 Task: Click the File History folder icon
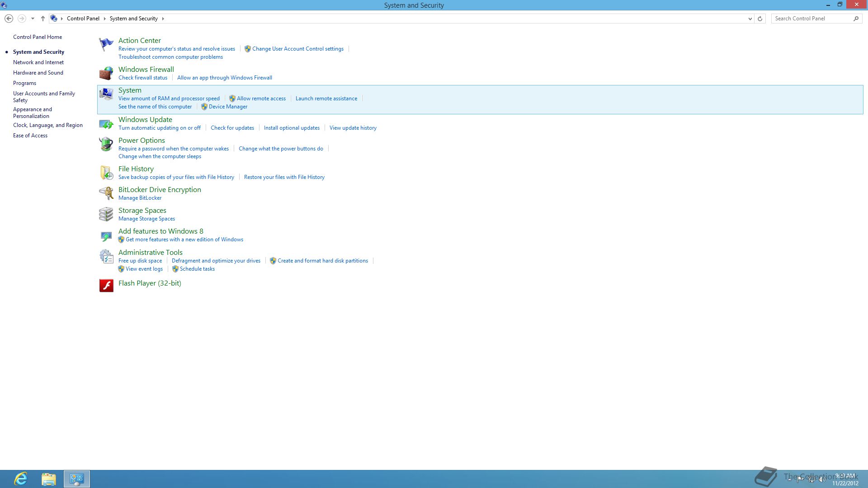tap(106, 173)
